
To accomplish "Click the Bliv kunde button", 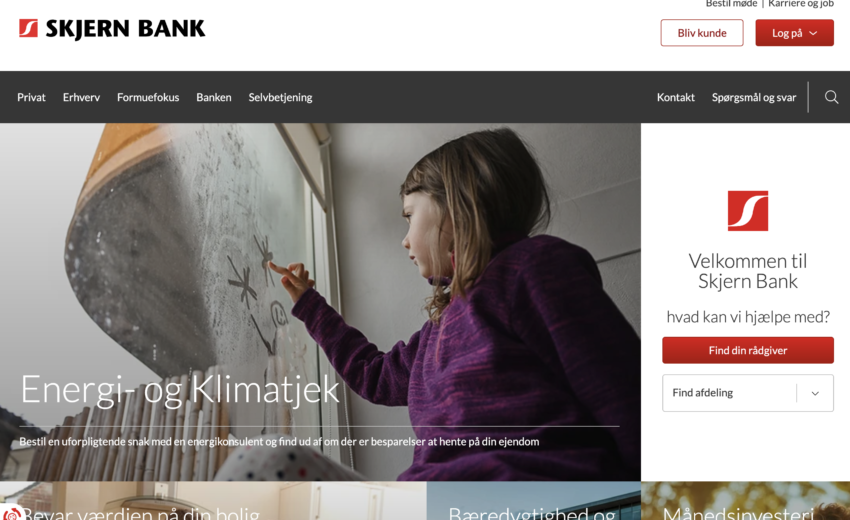I will click(x=701, y=33).
